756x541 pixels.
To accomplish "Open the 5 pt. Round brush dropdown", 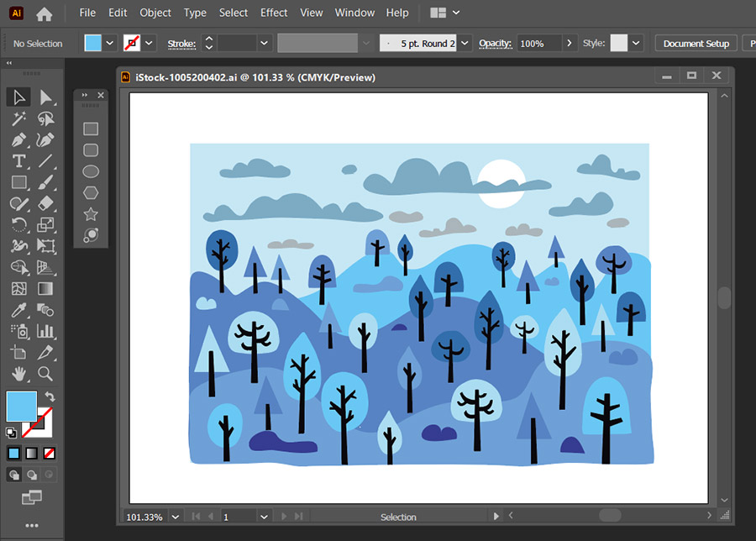I will (x=465, y=43).
